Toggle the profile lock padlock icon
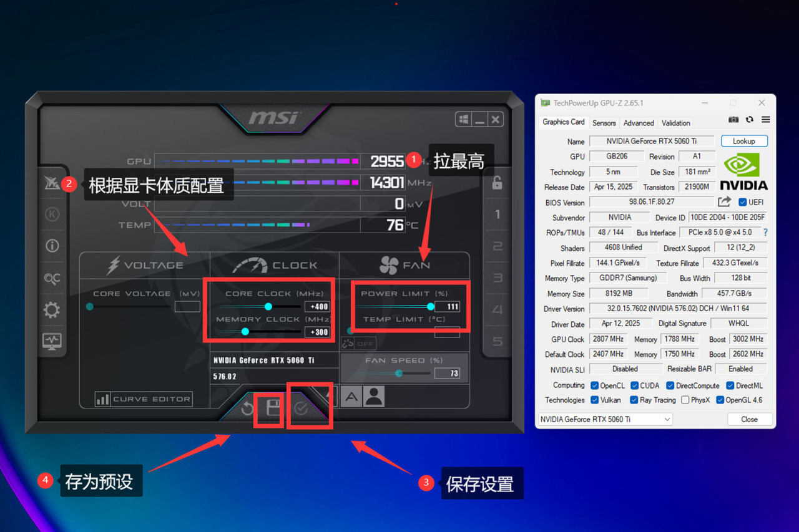 (x=497, y=182)
